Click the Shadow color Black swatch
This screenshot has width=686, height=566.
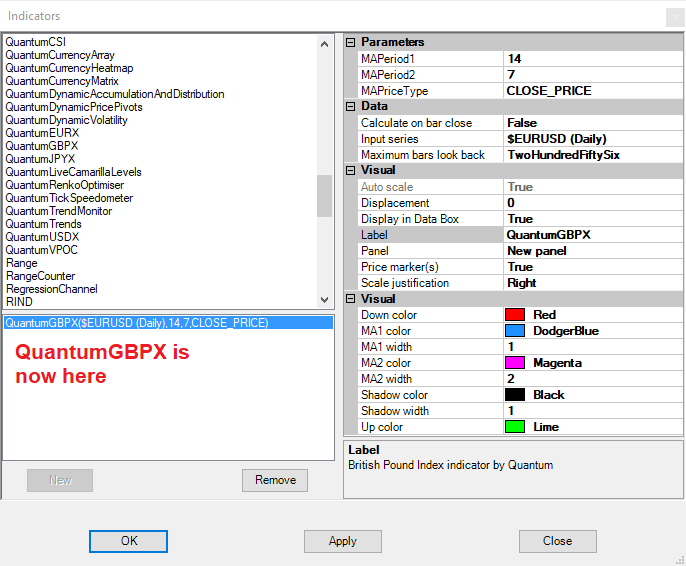click(515, 395)
